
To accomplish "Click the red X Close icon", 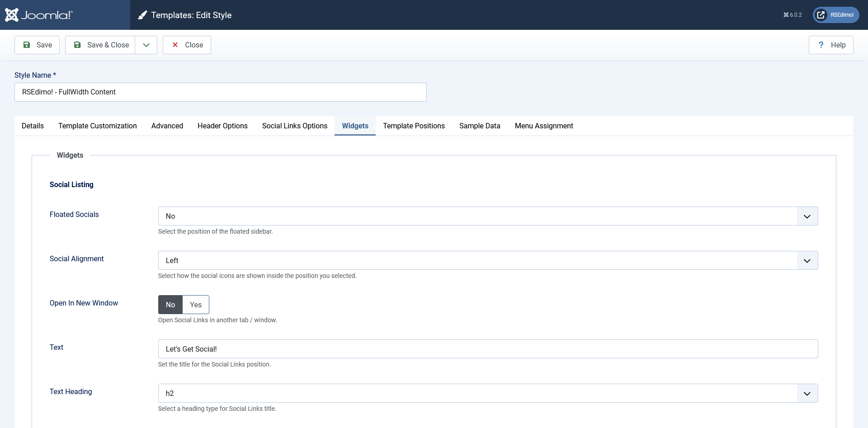I will point(175,45).
